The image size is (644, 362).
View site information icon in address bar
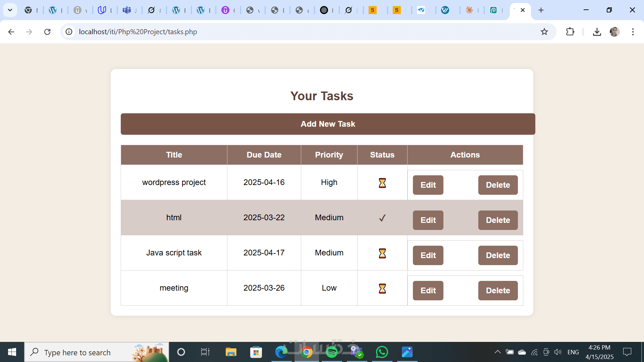point(69,32)
